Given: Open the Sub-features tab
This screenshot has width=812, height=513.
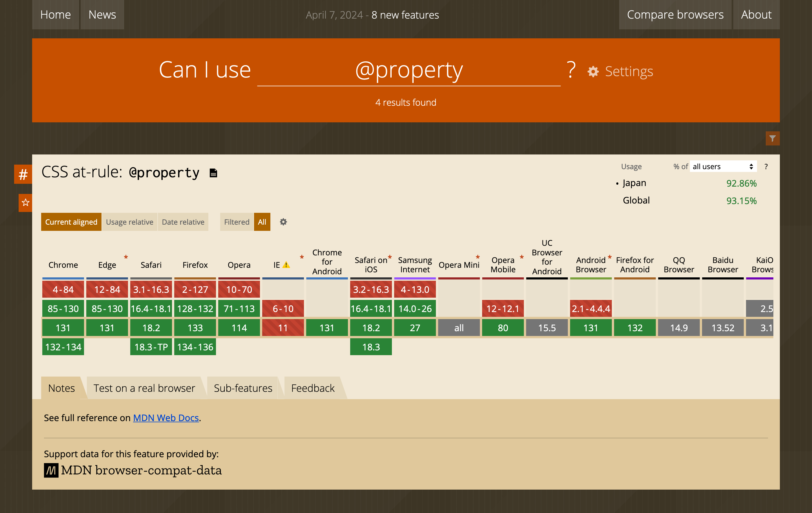Looking at the screenshot, I should click(x=243, y=388).
